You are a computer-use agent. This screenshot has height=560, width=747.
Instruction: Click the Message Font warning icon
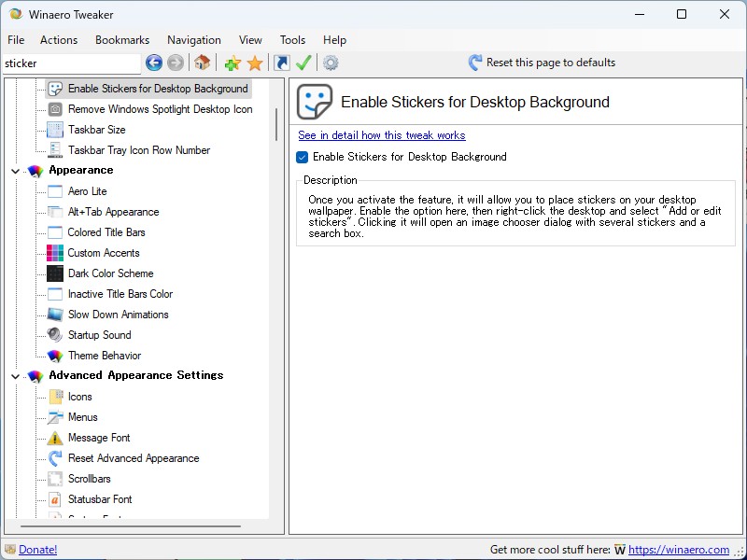pos(55,438)
